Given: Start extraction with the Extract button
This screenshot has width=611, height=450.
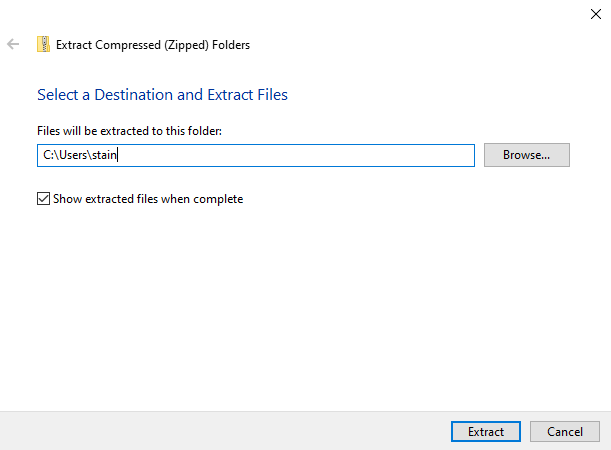Looking at the screenshot, I should pos(486,431).
